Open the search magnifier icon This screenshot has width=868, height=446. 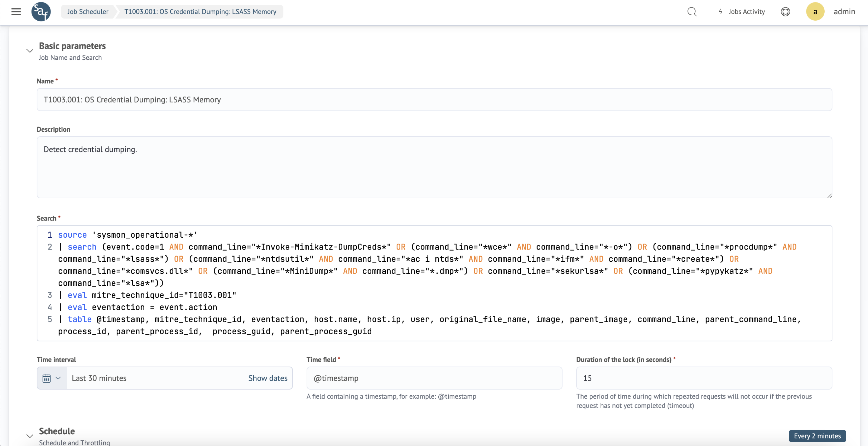[692, 12]
